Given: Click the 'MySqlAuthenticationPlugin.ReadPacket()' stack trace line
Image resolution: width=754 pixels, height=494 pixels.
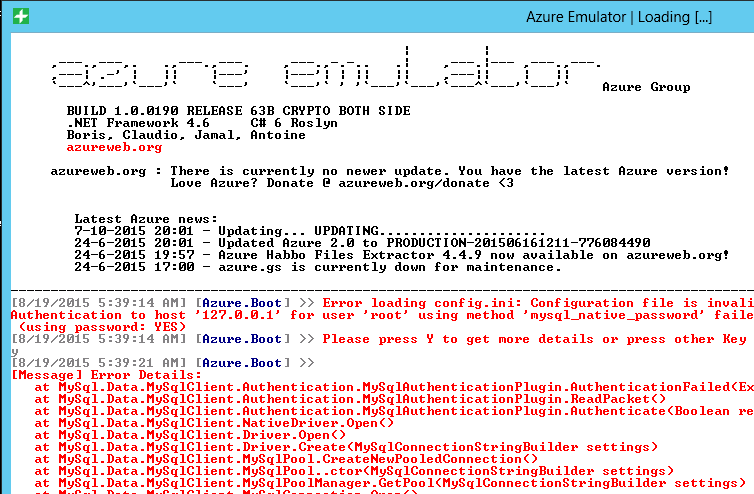Looking at the screenshot, I should tap(350, 399).
